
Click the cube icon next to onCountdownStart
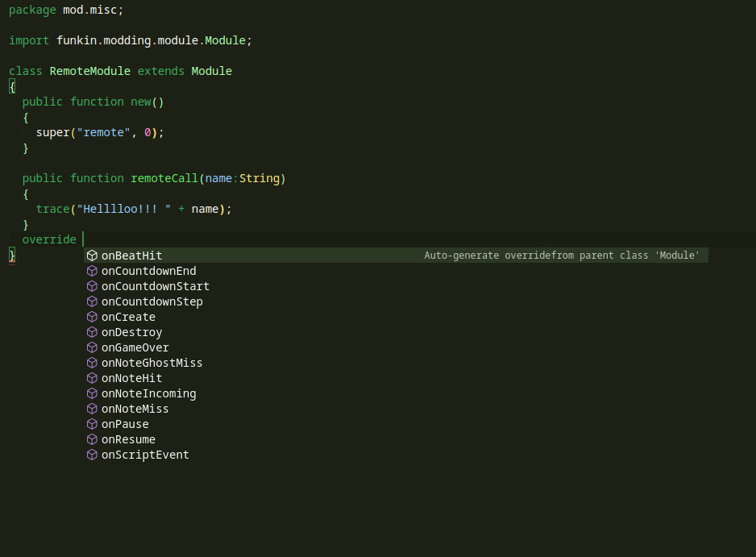[92, 286]
